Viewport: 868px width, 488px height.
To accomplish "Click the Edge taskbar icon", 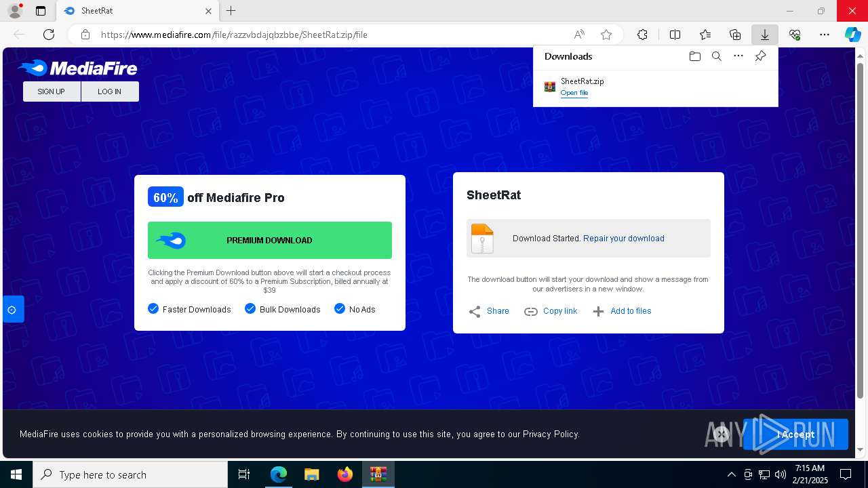I will tap(279, 474).
